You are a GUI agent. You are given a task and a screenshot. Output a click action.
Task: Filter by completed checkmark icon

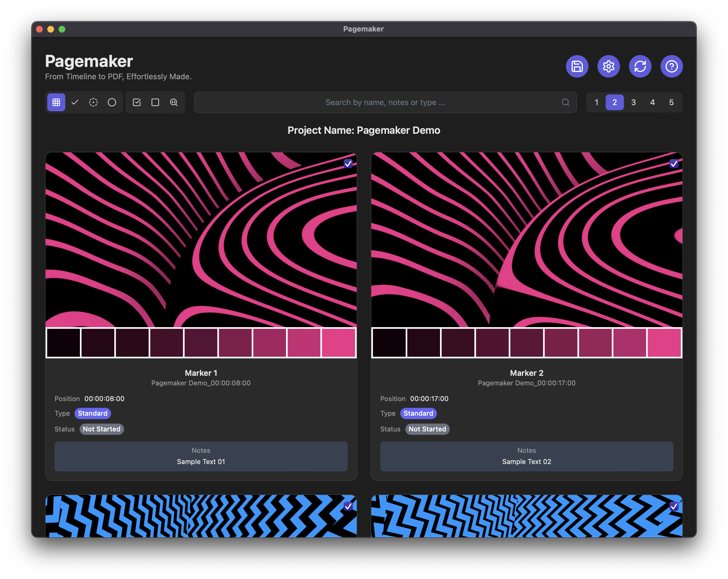pos(75,102)
